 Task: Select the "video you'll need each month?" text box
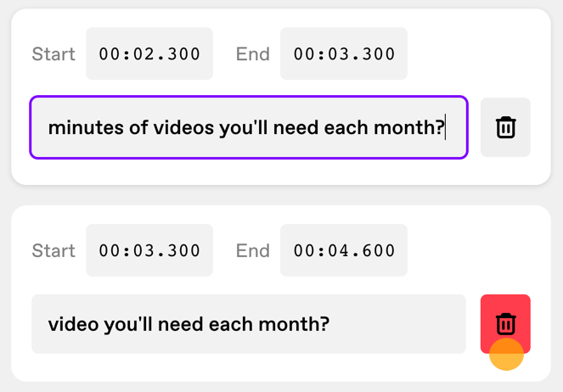(x=249, y=324)
